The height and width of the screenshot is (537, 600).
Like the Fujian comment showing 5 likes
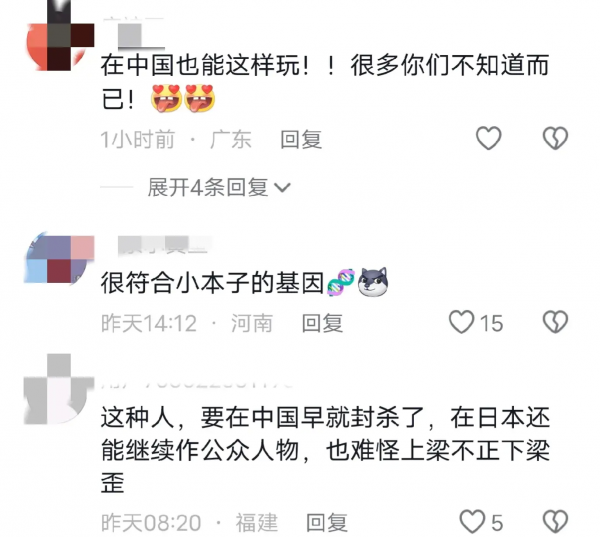tap(472, 521)
